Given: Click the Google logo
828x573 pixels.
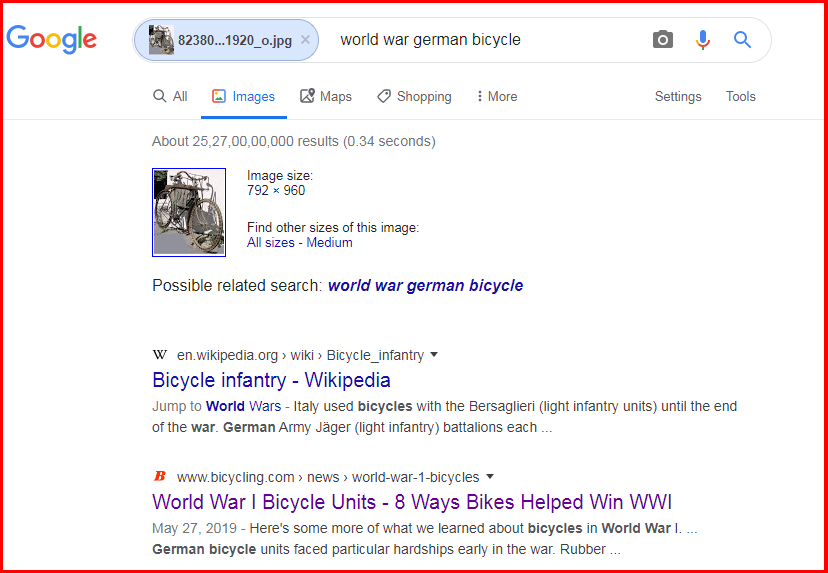Looking at the screenshot, I should 51,40.
